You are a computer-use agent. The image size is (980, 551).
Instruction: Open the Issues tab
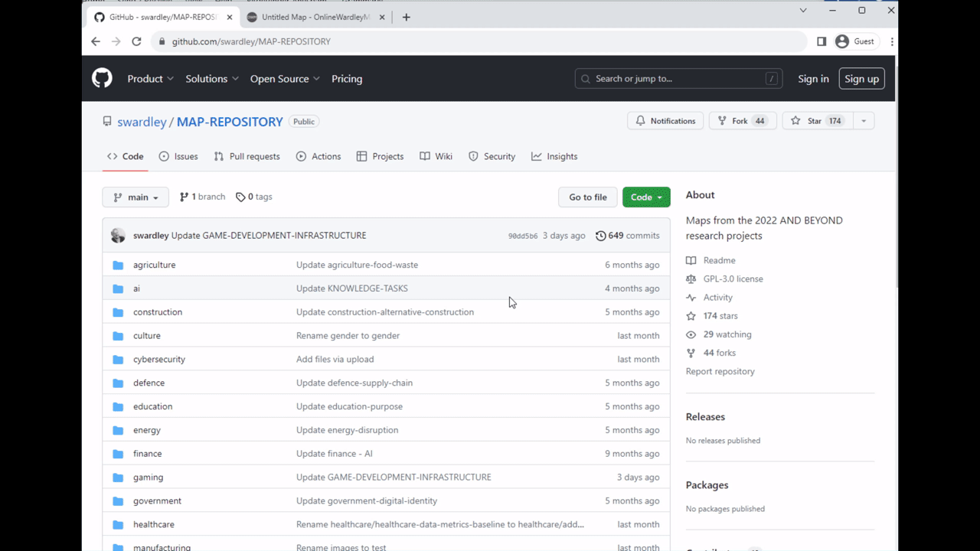tap(178, 156)
